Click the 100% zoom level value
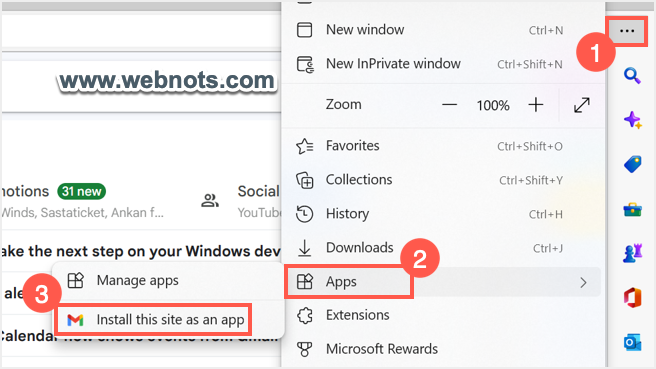Image resolution: width=656 pixels, height=369 pixels. click(x=493, y=105)
